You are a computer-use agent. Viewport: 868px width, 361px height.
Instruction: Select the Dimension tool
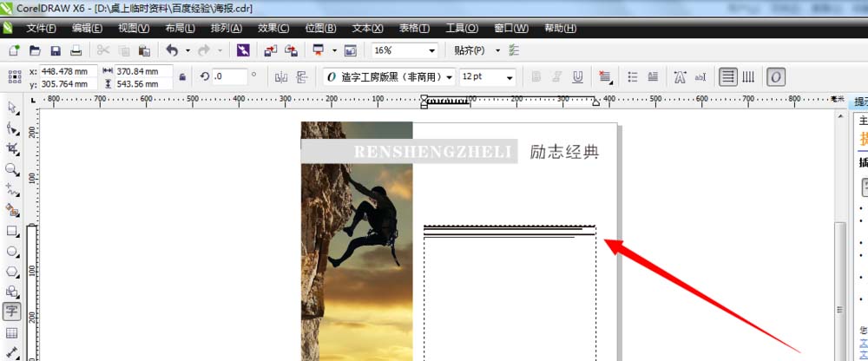(x=12, y=352)
